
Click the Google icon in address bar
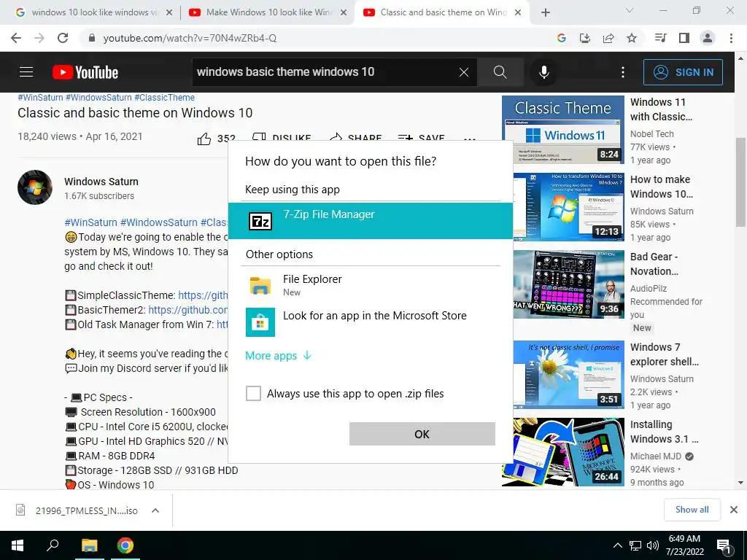562,38
